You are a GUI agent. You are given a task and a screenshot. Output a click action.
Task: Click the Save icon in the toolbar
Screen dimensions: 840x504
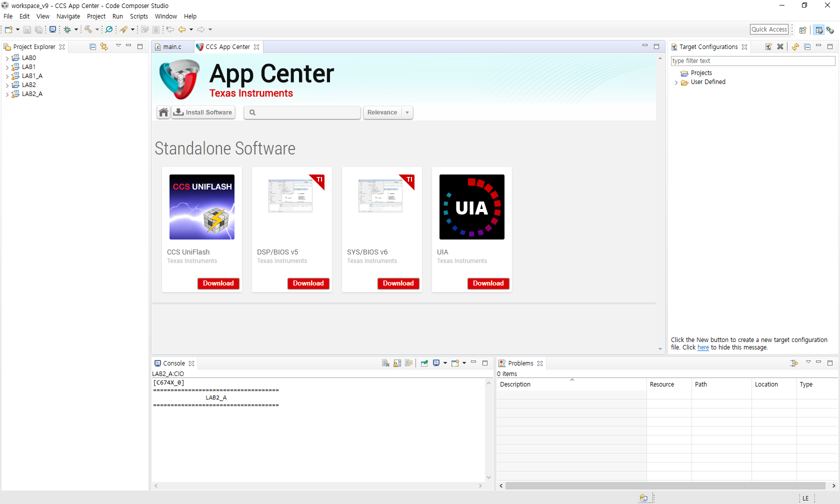(x=27, y=29)
